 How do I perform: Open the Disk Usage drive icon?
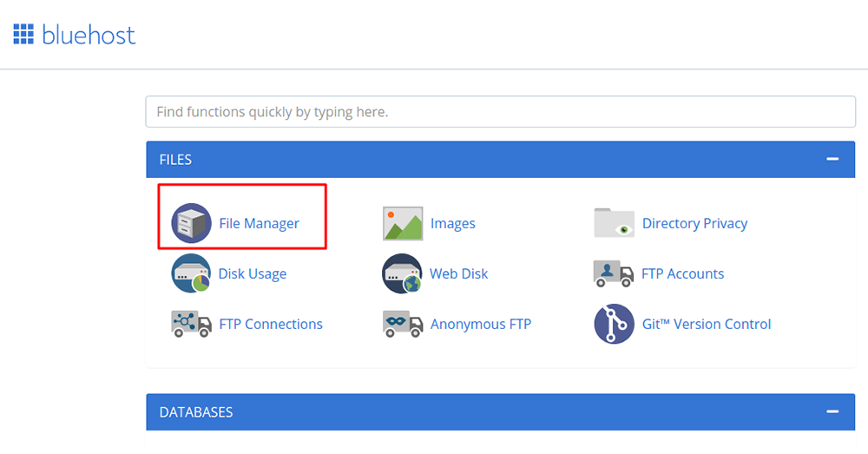point(191,273)
